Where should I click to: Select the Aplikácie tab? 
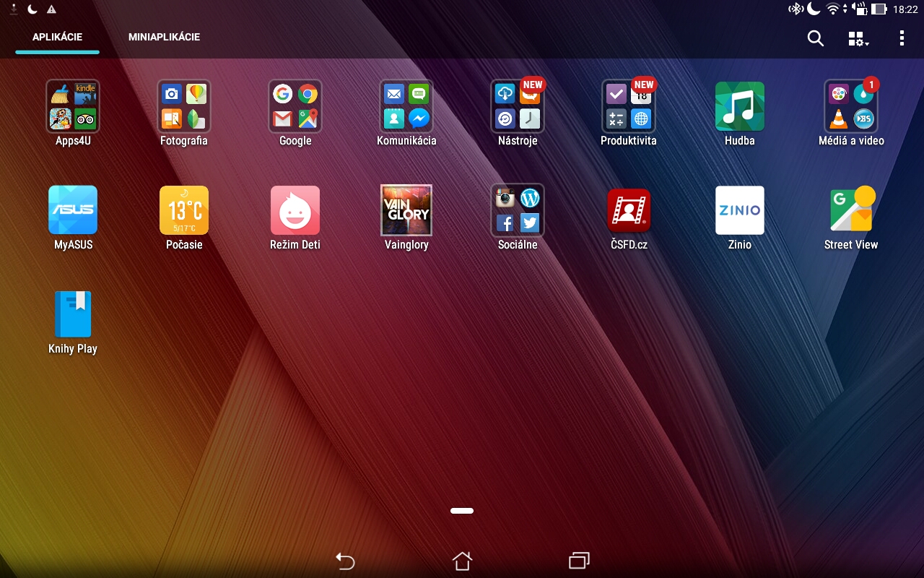point(57,37)
